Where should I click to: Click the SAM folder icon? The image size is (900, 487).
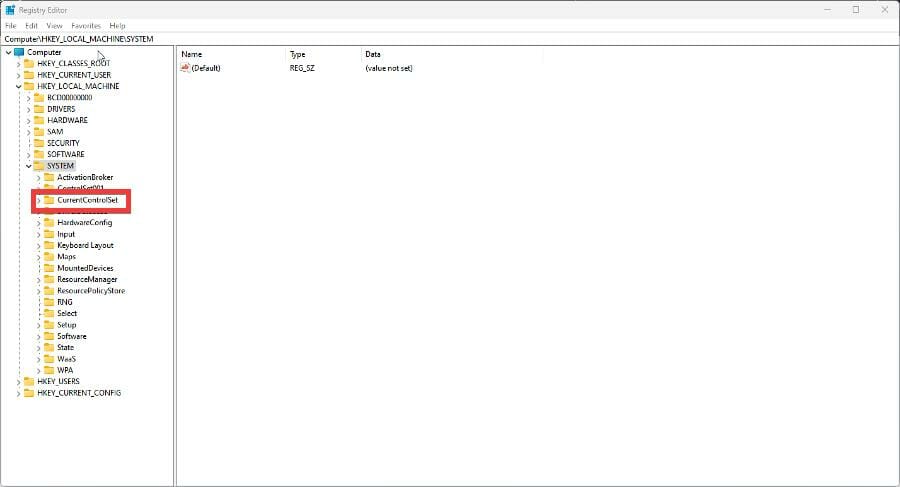(39, 132)
